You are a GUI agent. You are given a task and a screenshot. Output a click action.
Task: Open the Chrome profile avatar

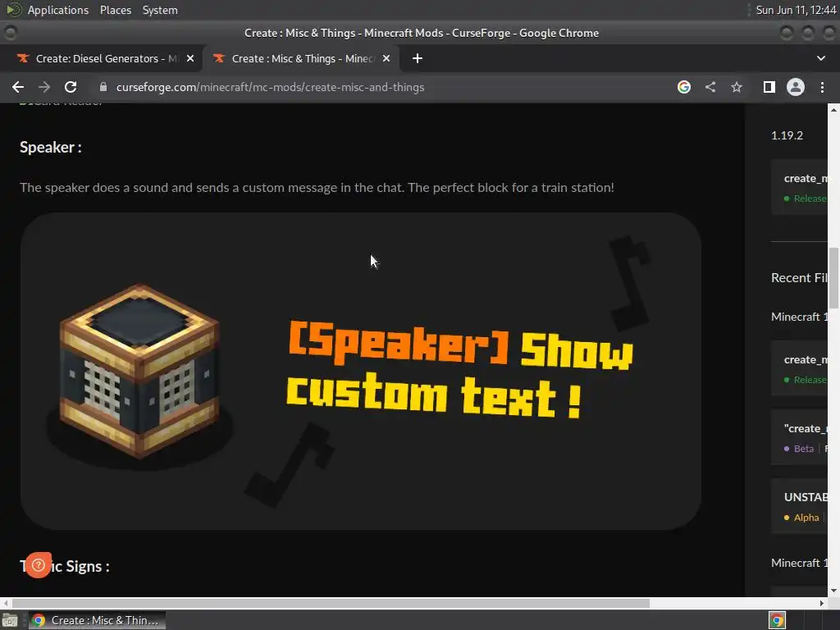(795, 87)
